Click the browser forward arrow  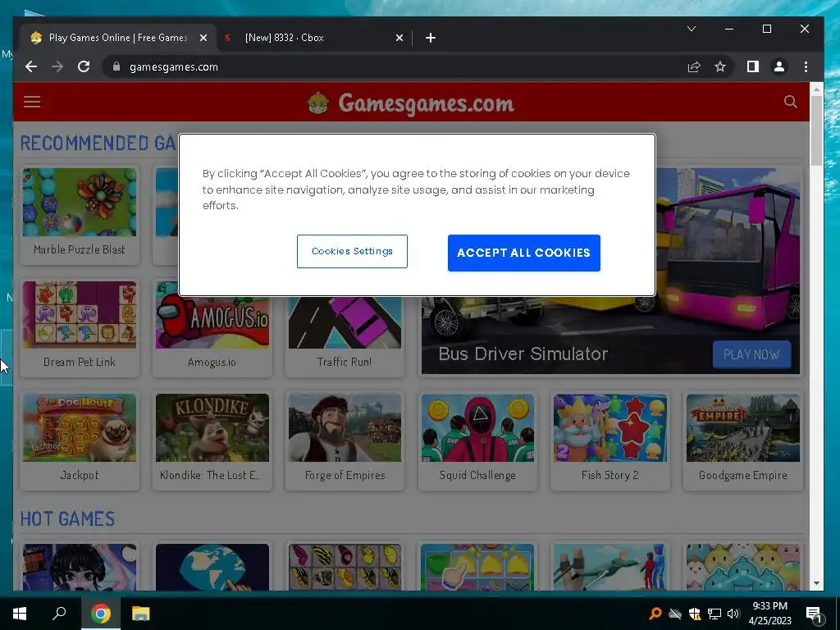coord(57,66)
